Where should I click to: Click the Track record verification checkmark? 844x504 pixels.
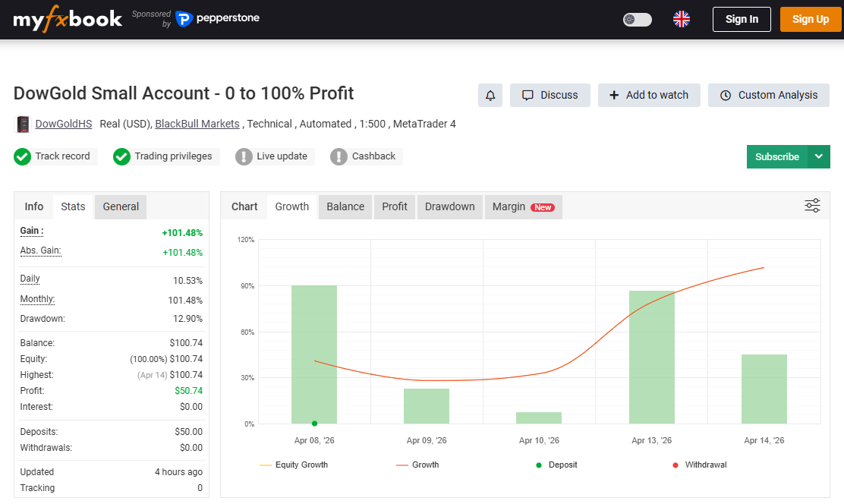21,156
